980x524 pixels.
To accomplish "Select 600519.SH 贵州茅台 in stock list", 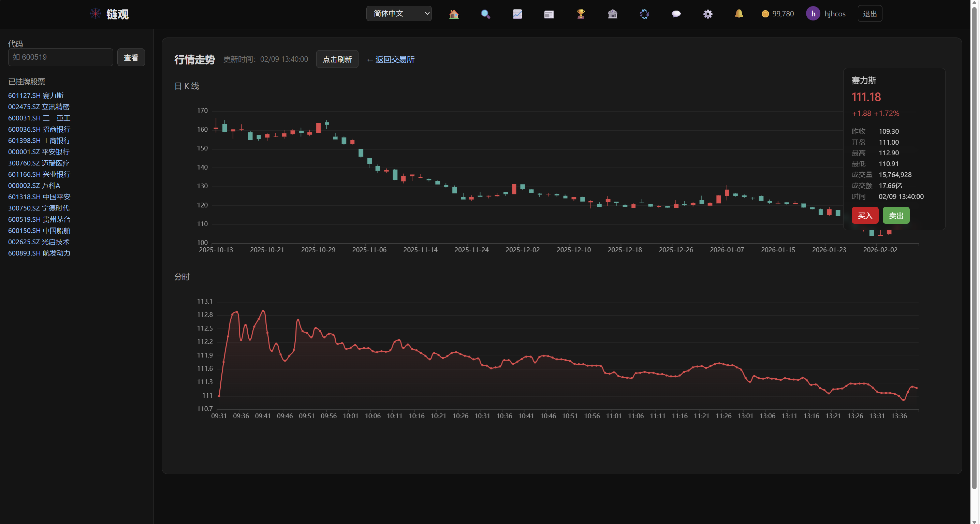I will click(39, 220).
